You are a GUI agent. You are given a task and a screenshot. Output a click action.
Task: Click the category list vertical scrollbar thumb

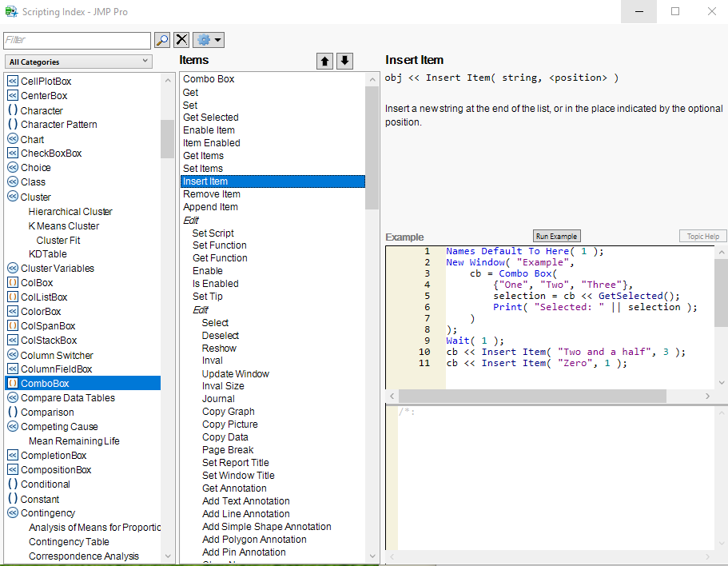coord(167,139)
